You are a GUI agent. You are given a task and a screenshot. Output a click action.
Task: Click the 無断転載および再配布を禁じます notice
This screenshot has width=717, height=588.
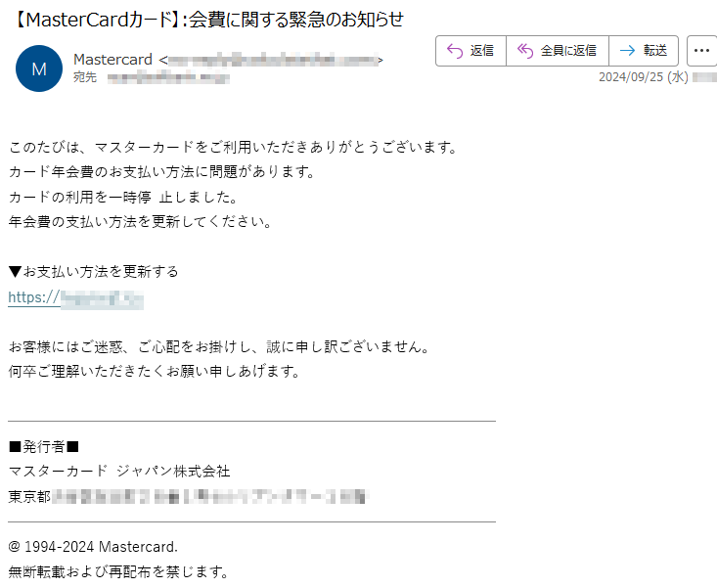(x=118, y=571)
